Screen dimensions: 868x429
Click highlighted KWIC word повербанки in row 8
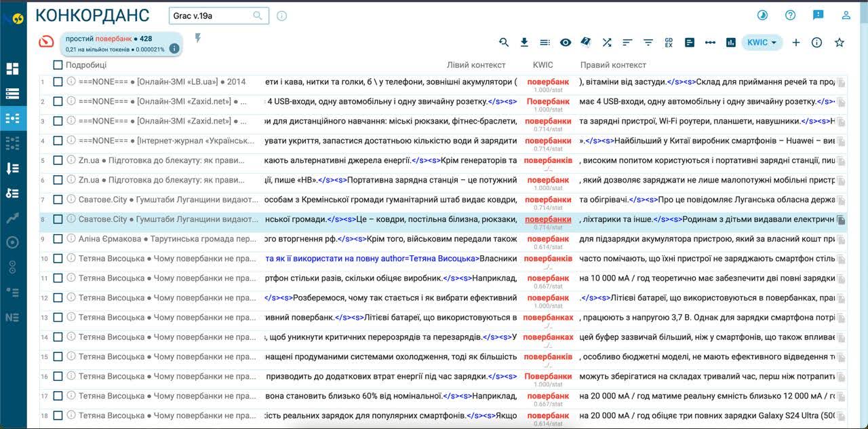pos(548,219)
